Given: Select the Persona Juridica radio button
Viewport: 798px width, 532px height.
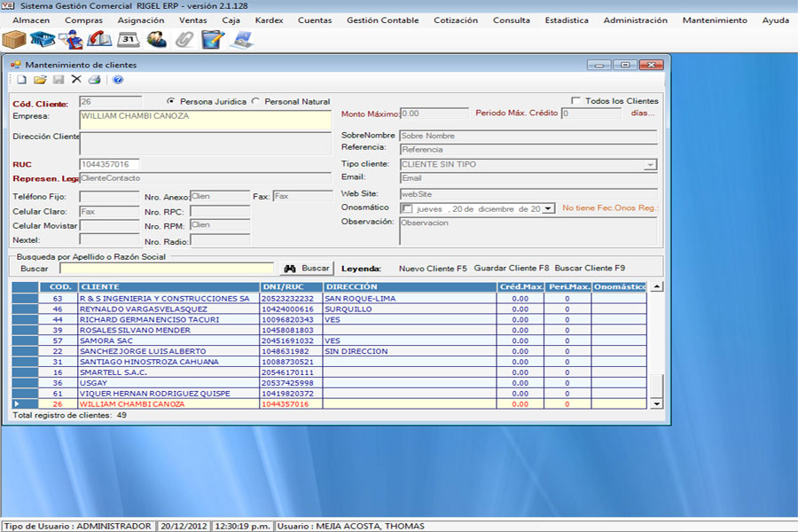Looking at the screenshot, I should coord(172,101).
